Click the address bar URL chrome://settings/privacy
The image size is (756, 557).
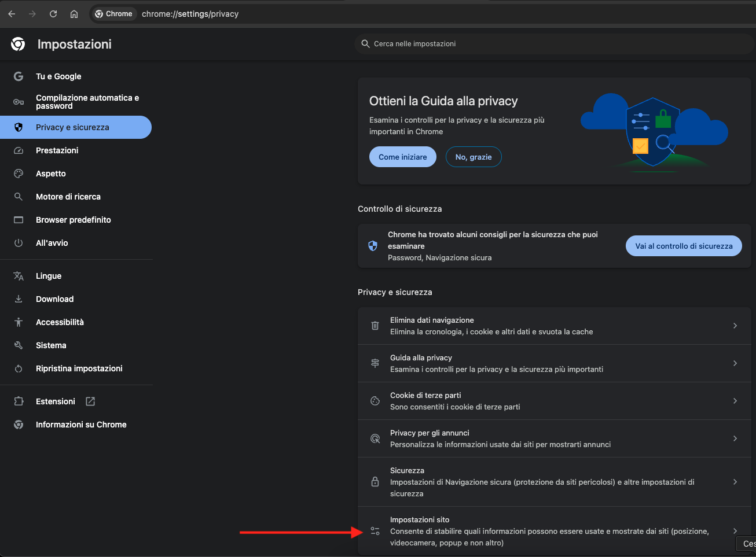click(190, 14)
